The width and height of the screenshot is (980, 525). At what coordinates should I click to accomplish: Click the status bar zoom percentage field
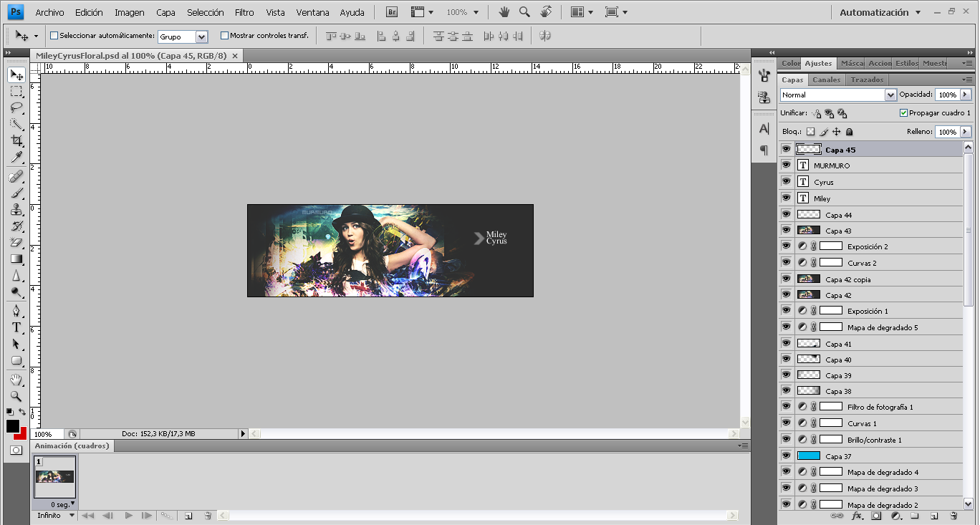pos(47,434)
